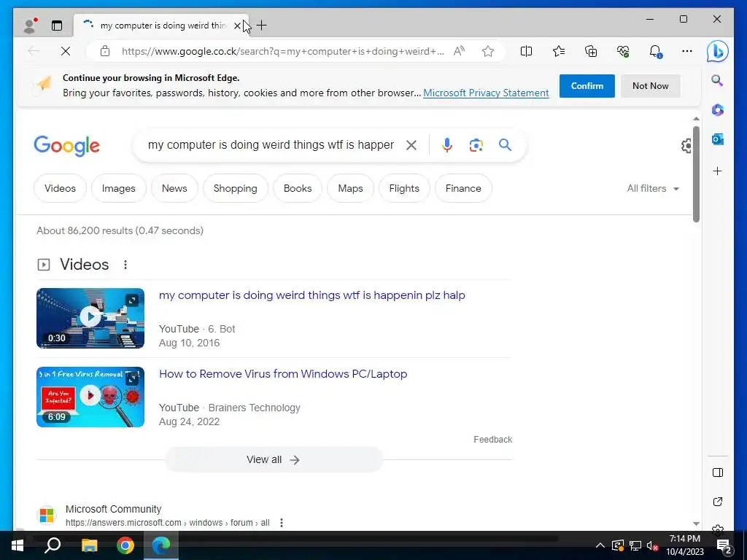Open Bing Chat sidebar button
The height and width of the screenshot is (560, 747).
pyautogui.click(x=718, y=52)
